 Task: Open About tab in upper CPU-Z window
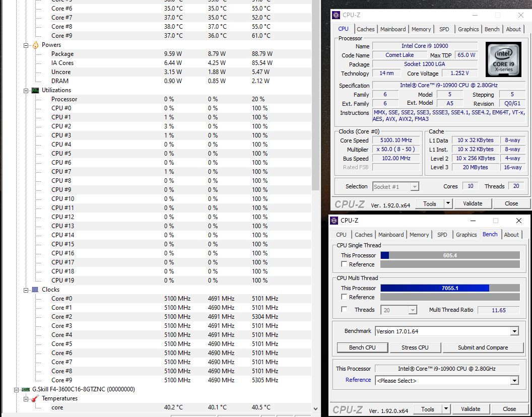513,29
